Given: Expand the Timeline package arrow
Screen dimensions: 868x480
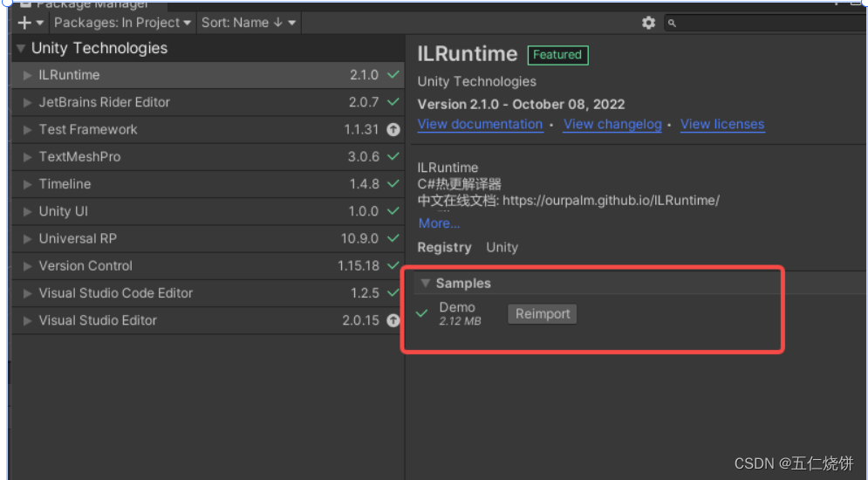Looking at the screenshot, I should [27, 184].
